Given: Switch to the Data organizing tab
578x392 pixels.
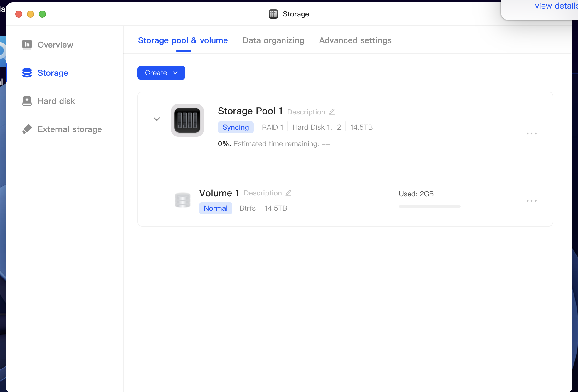Looking at the screenshot, I should 273,40.
